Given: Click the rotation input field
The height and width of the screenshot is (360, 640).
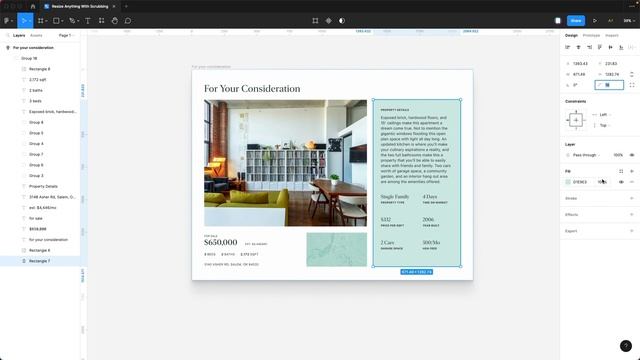Looking at the screenshot, I should [578, 85].
